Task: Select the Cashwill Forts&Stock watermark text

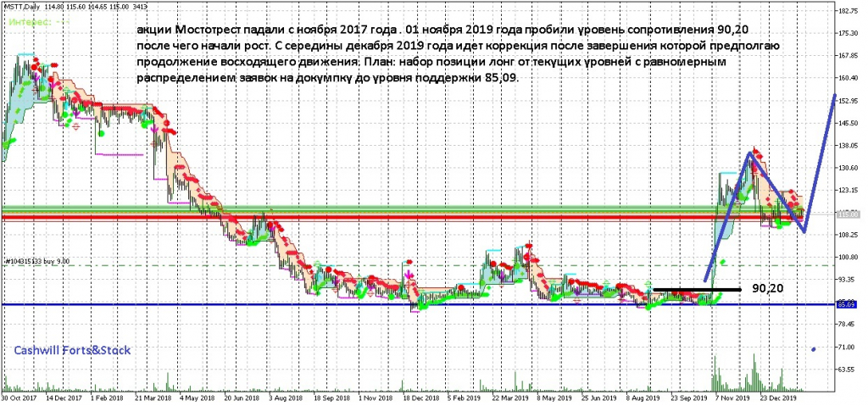Action: click(x=72, y=350)
